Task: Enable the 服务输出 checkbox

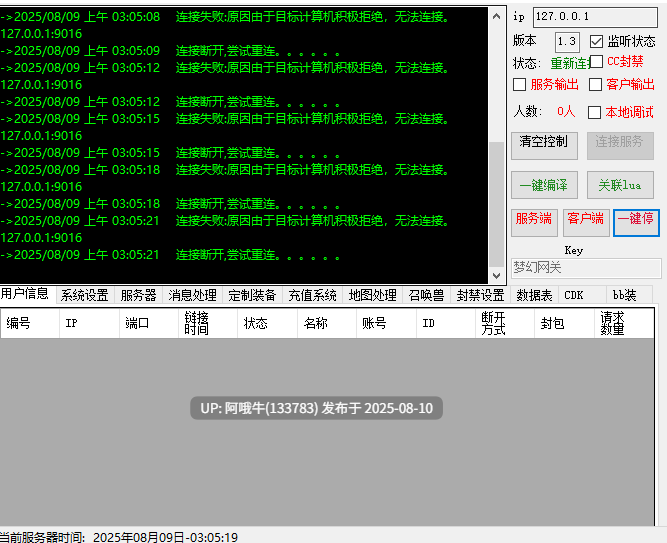Action: [x=519, y=84]
